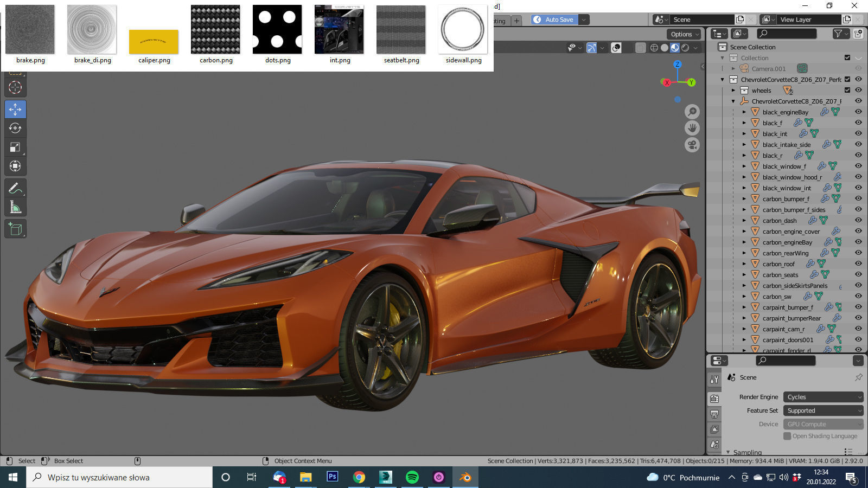Screen dimensions: 868x488
Task: Select the Annotate pencil tool
Action: 15,188
